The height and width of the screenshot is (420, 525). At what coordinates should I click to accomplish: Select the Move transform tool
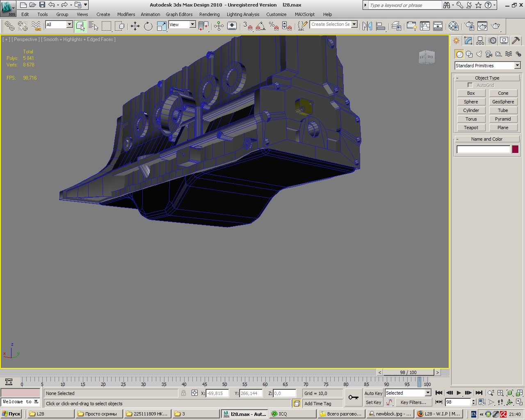[x=135, y=26]
